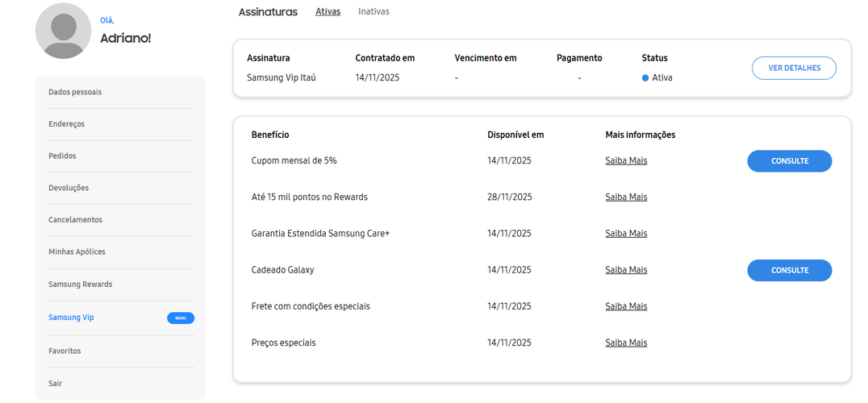868x403 pixels.
Task: Click the Contratado em column header
Action: (x=385, y=59)
